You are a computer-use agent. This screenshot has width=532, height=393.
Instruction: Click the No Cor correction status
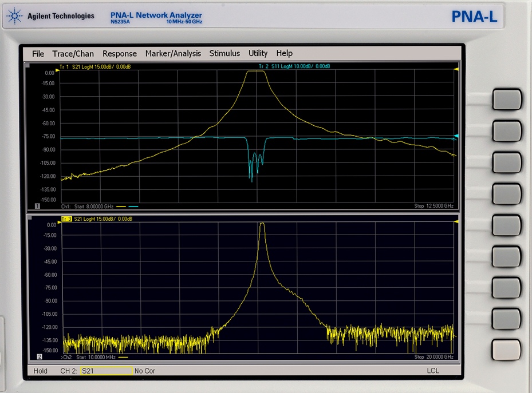pyautogui.click(x=145, y=371)
